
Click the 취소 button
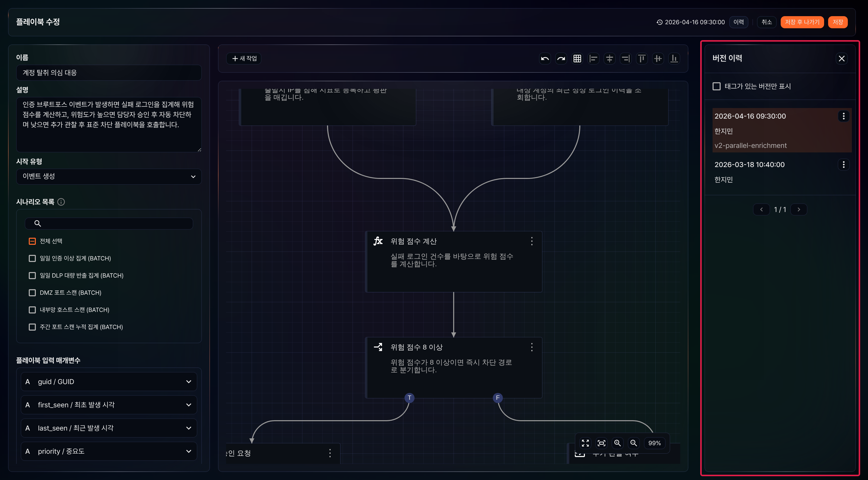click(x=767, y=22)
